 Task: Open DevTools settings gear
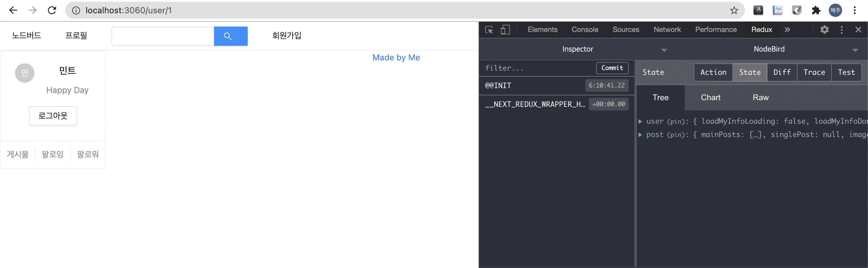point(824,30)
